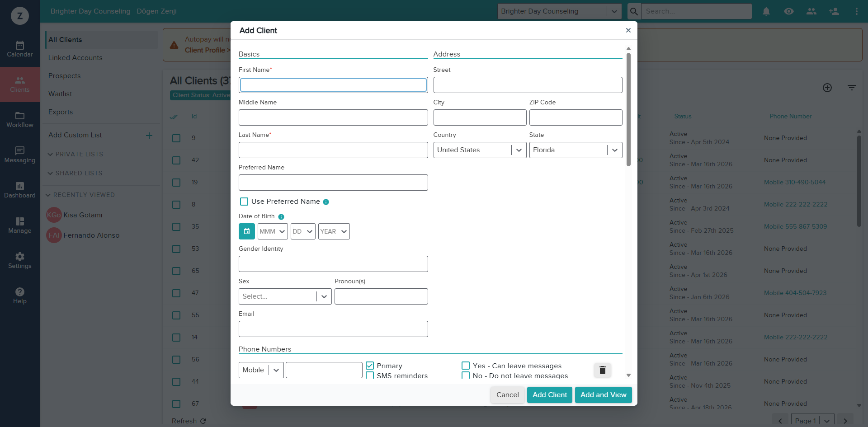Click the client list vertical scrollbar
The height and width of the screenshot is (427, 868).
pos(859,181)
